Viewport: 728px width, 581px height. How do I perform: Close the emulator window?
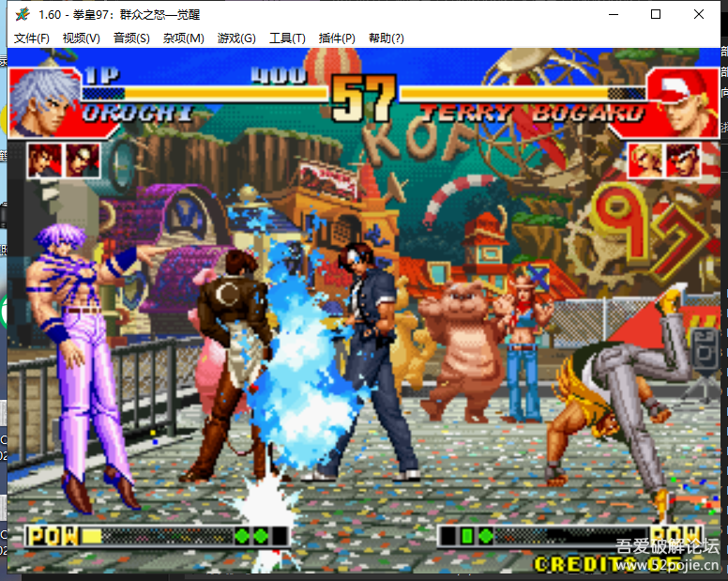click(x=698, y=14)
